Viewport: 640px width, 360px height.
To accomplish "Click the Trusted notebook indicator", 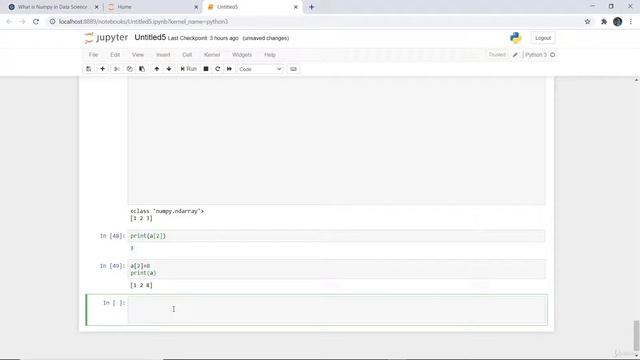I will click(x=497, y=55).
